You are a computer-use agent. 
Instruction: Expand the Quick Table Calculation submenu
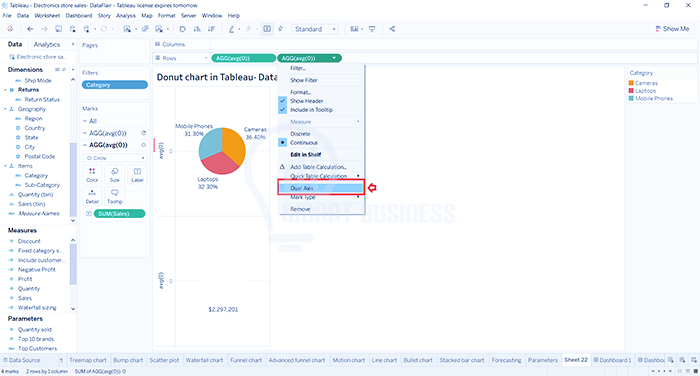[x=321, y=176]
